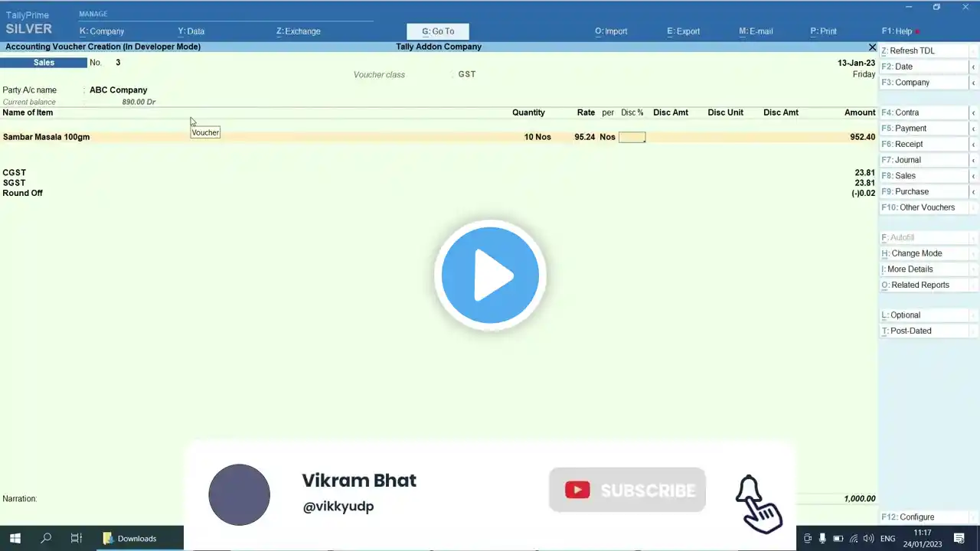Click the Disc % input field
Image resolution: width=980 pixels, height=551 pixels.
click(x=632, y=137)
